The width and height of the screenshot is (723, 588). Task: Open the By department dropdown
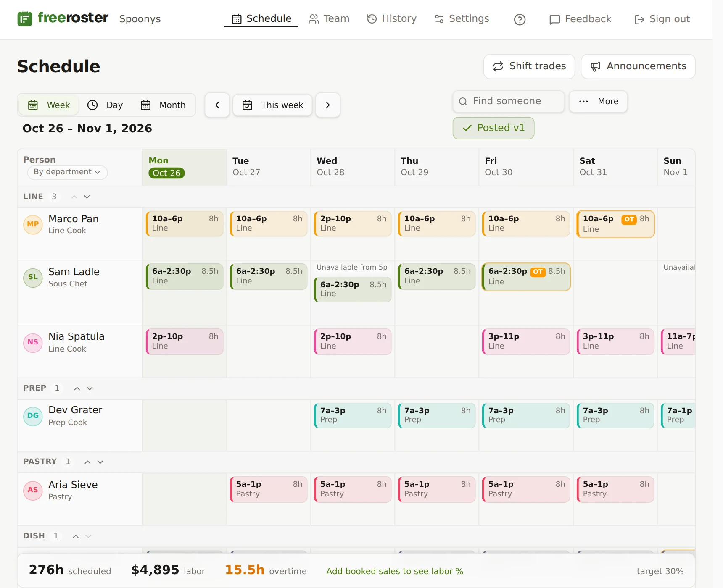67,172
